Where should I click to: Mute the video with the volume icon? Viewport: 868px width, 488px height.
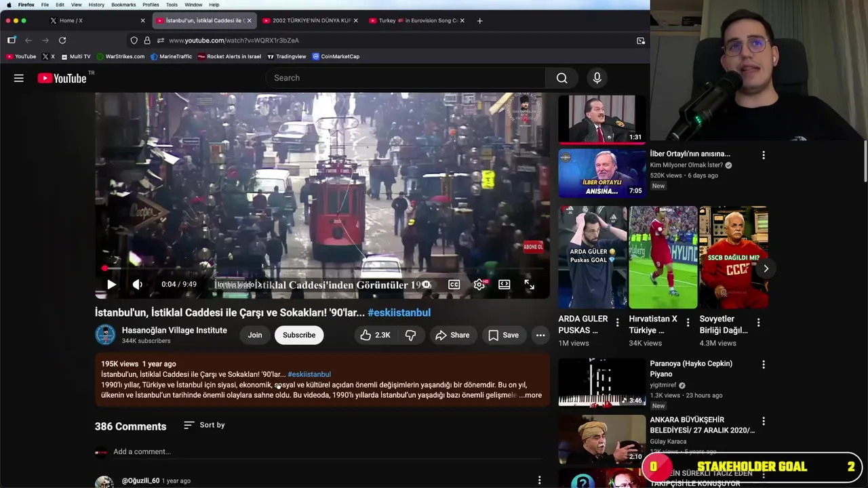(x=137, y=285)
